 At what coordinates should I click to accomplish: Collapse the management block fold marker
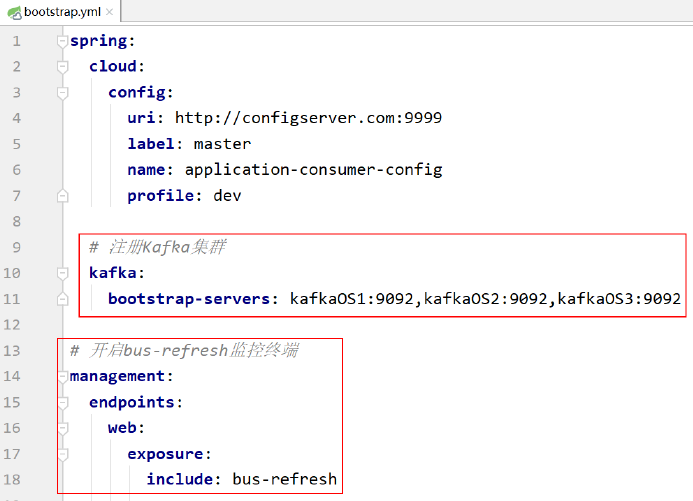click(x=62, y=377)
